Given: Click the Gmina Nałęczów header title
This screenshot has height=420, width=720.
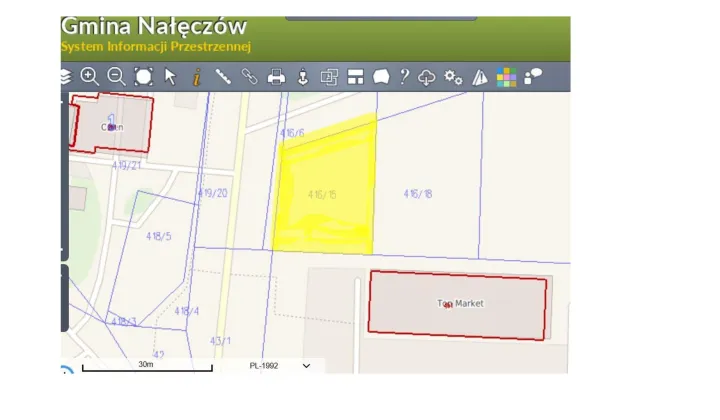Looking at the screenshot, I should pos(154,26).
